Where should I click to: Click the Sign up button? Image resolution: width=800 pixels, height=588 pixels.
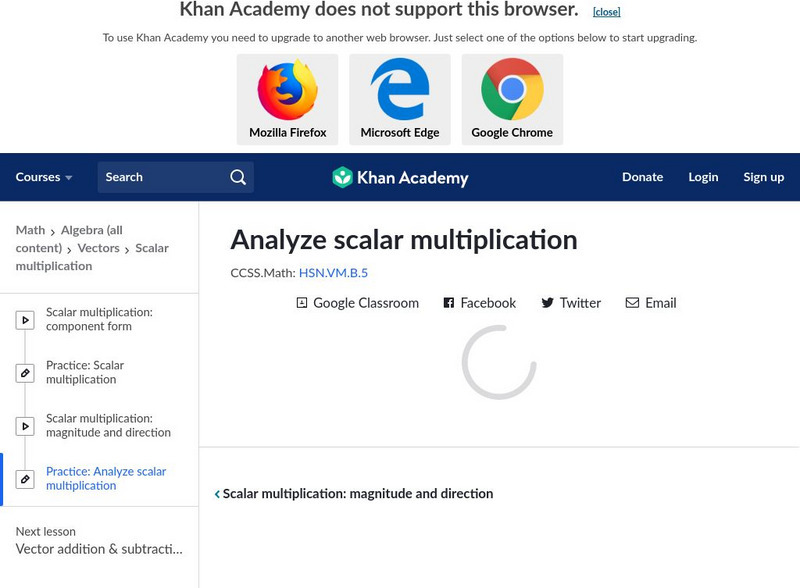763,177
